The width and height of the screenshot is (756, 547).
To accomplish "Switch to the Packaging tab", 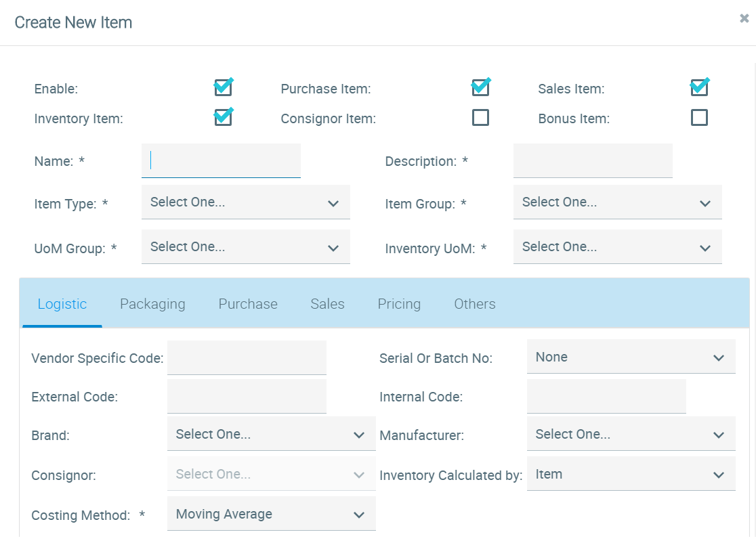I will pyautogui.click(x=152, y=304).
